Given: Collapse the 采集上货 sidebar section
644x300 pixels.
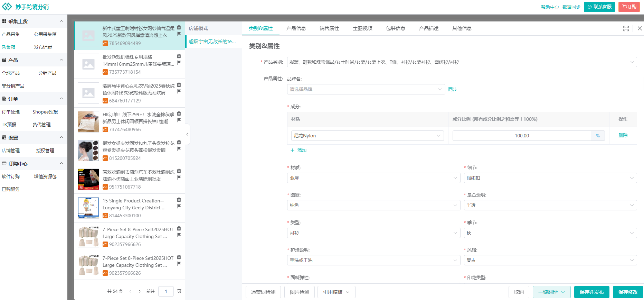Looking at the screenshot, I should coord(61,21).
